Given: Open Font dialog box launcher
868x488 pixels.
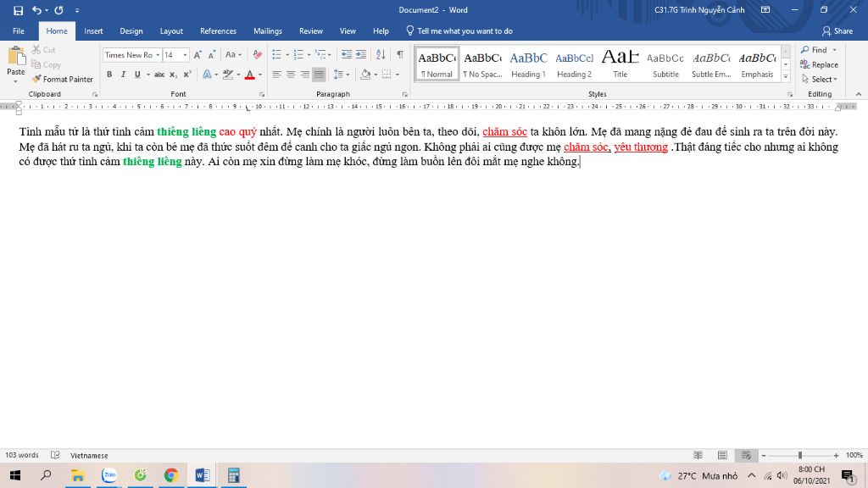Looking at the screenshot, I should [x=262, y=95].
